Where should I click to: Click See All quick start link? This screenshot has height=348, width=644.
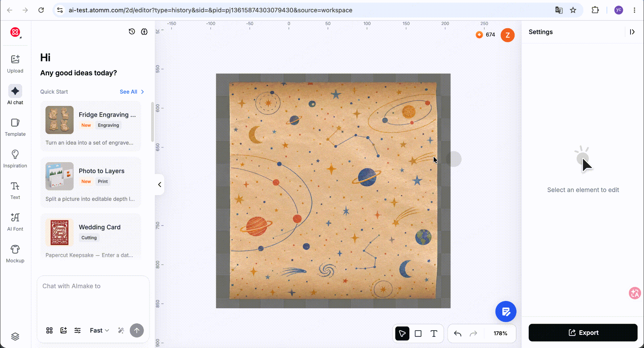[x=132, y=92]
